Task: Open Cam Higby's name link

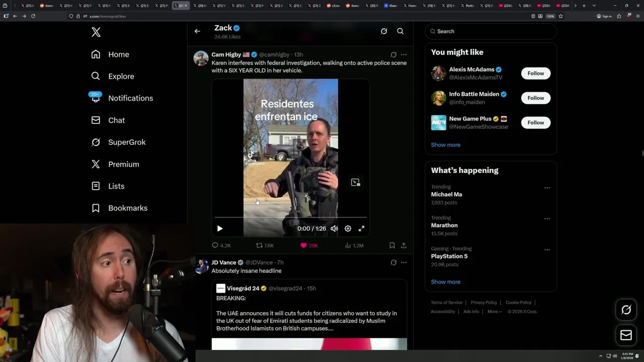Action: 226,54
